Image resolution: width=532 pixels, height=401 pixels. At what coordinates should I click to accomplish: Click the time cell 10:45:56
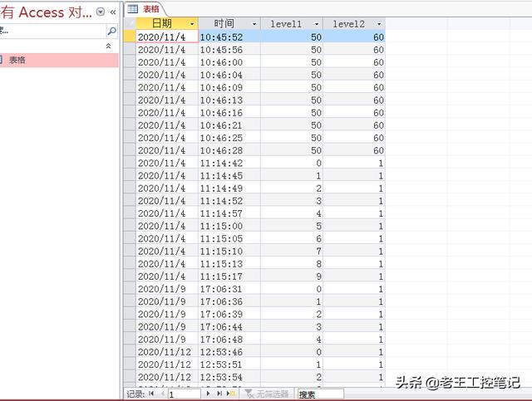point(229,50)
